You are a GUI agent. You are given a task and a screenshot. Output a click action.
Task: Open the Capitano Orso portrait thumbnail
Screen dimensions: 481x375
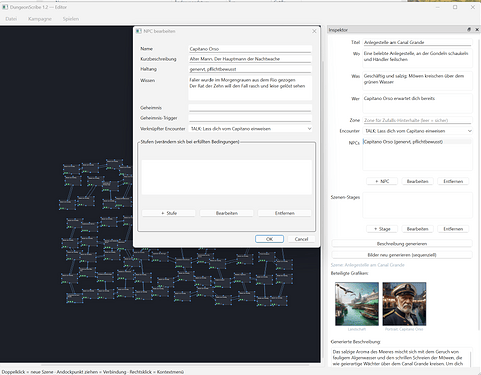[x=404, y=304]
